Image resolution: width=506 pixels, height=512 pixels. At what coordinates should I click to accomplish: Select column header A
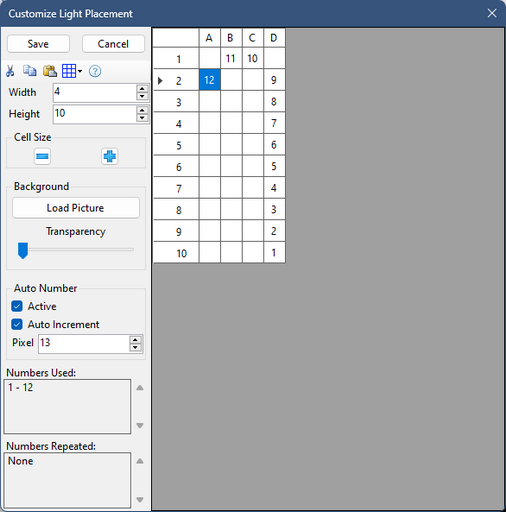point(209,38)
